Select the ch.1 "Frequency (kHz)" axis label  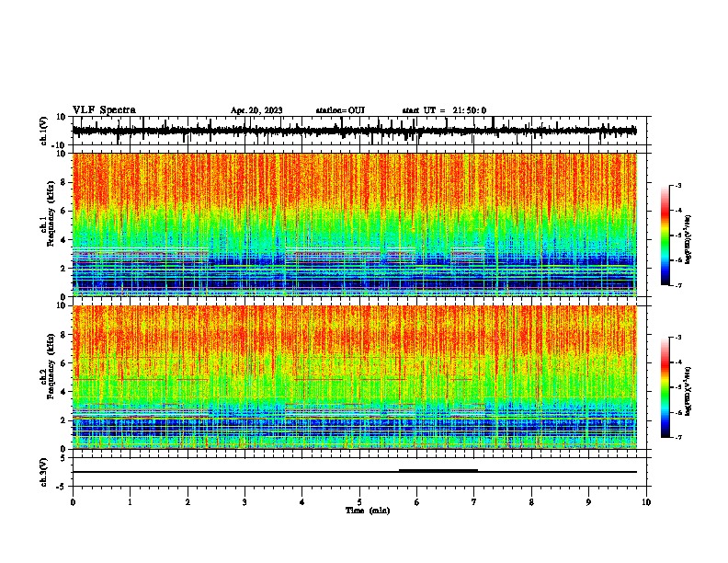(51, 213)
